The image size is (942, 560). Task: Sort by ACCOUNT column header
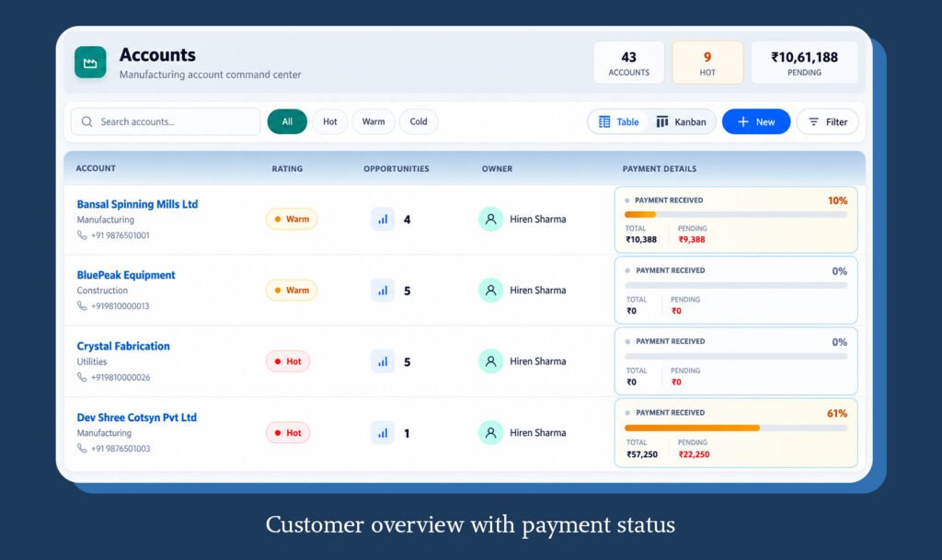click(96, 168)
